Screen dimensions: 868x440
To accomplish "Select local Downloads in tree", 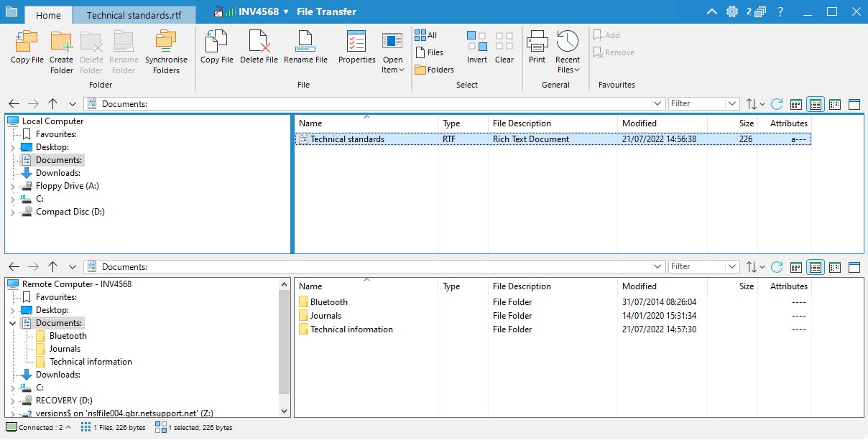I will click(x=57, y=173).
